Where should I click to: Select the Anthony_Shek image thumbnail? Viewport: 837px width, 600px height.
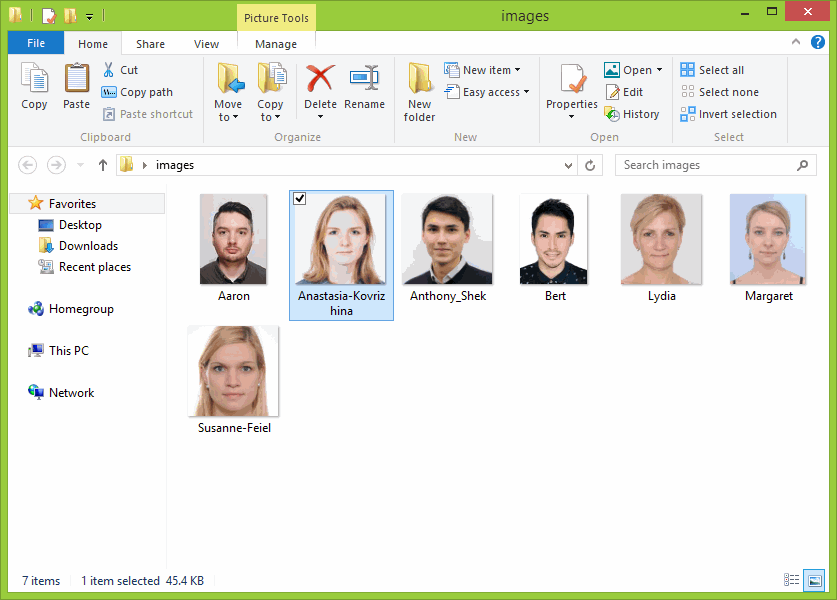coord(447,239)
